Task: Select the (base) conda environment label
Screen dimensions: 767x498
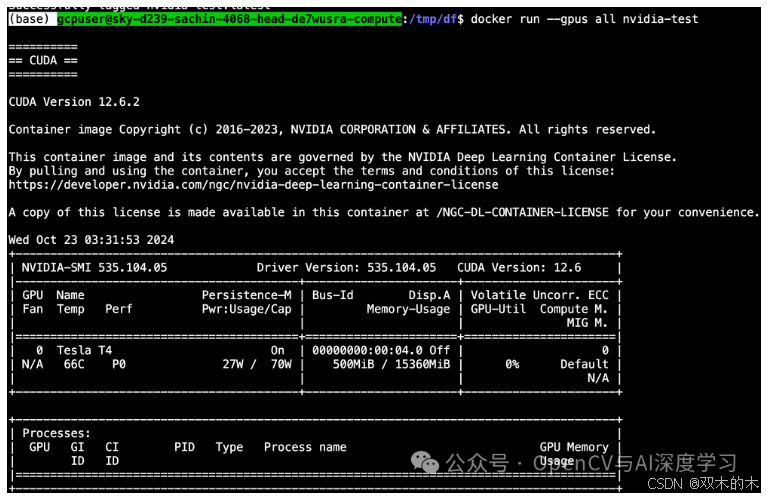Action: 29,19
